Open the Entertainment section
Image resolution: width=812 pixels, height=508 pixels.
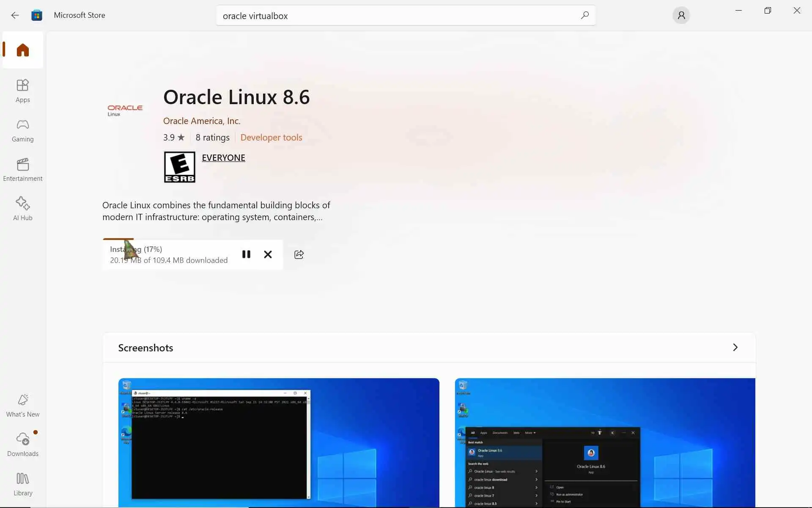23,169
